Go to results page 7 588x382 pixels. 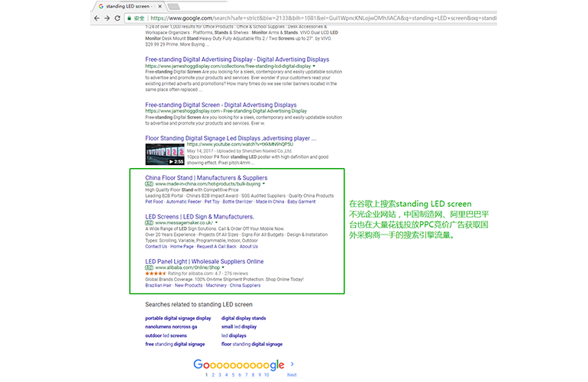pos(247,375)
